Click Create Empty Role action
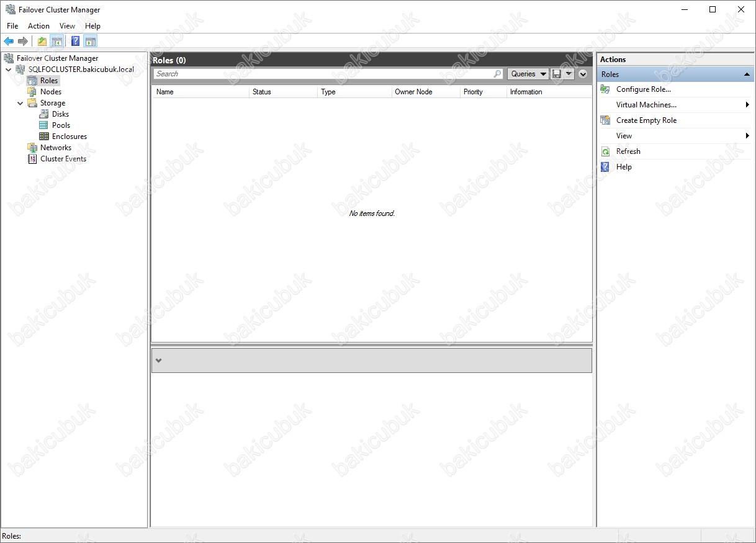 point(646,120)
